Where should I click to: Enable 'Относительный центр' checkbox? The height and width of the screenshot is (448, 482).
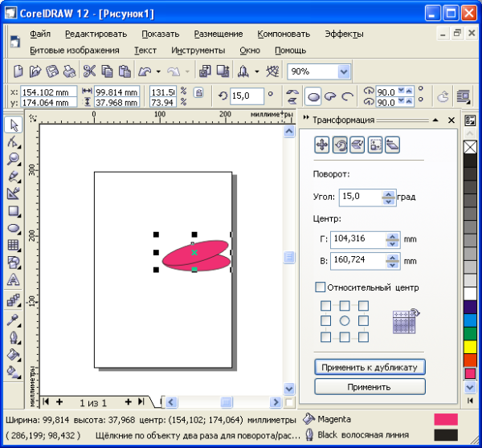[x=321, y=287]
